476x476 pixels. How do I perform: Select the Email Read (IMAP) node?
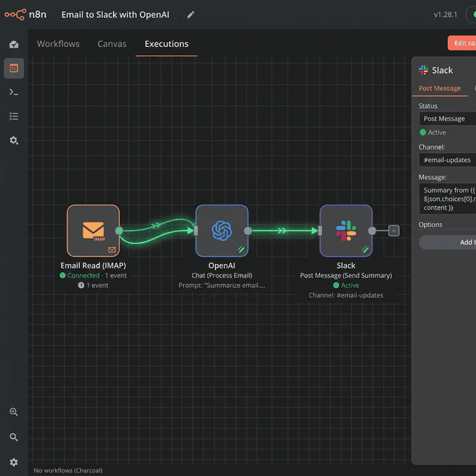click(93, 231)
